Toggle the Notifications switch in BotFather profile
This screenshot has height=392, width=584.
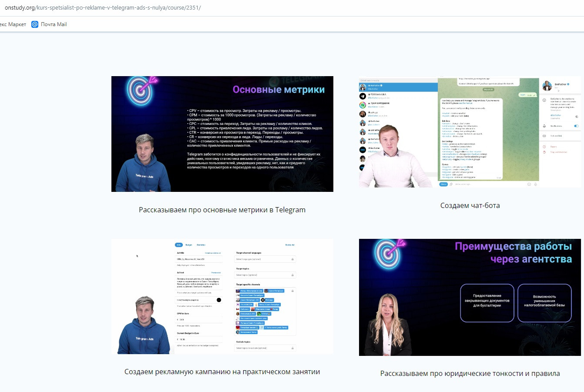coord(576,126)
